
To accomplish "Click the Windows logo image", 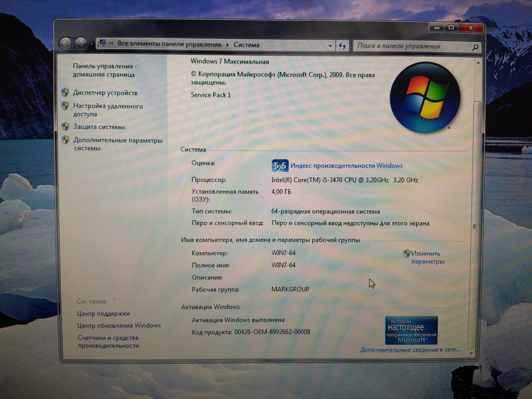I will (425, 97).
